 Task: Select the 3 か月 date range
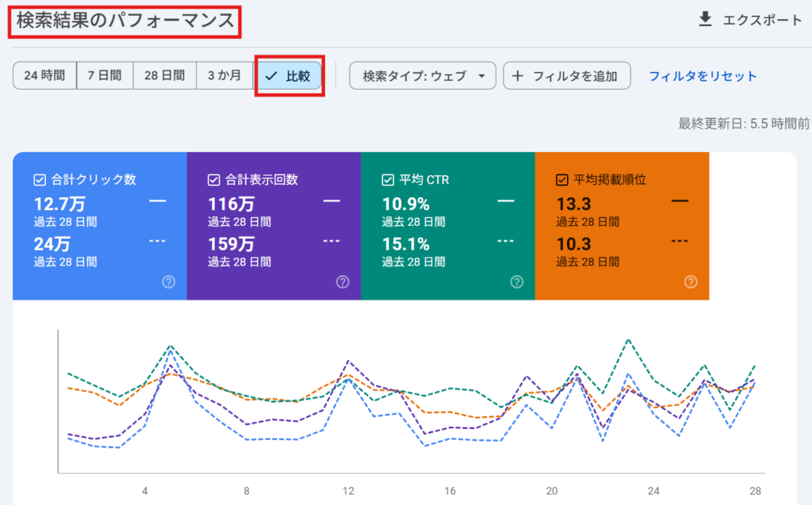coord(224,76)
